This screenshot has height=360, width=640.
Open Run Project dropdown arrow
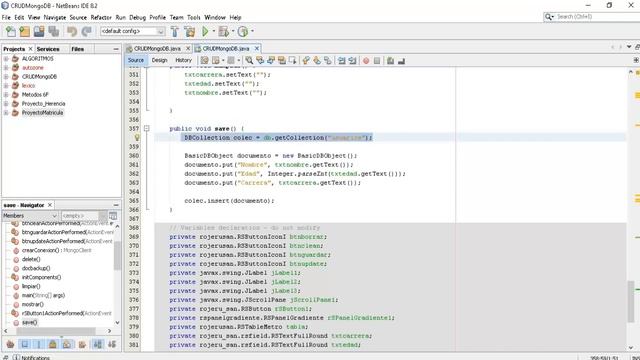click(x=213, y=31)
